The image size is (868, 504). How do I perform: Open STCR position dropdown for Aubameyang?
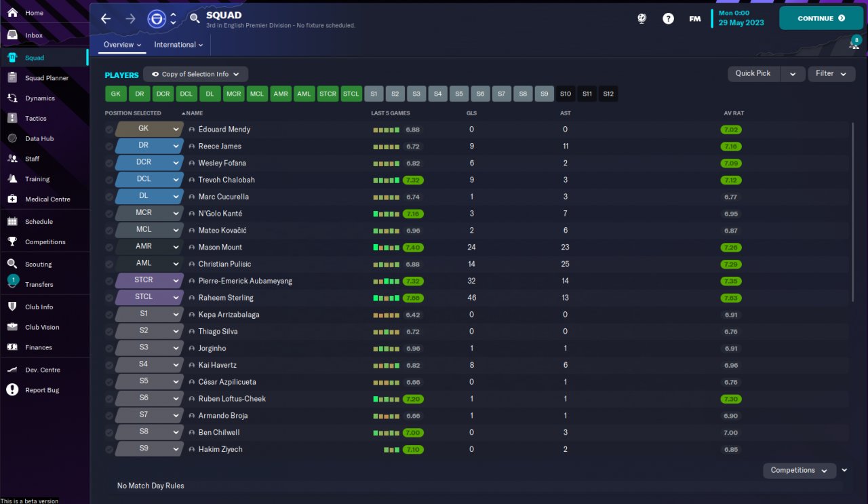coord(149,280)
